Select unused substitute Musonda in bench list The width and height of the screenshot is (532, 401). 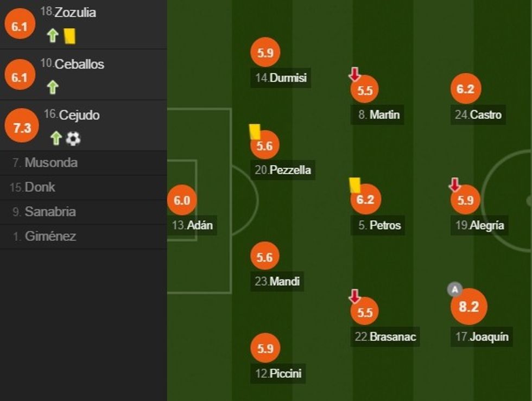tap(51, 163)
